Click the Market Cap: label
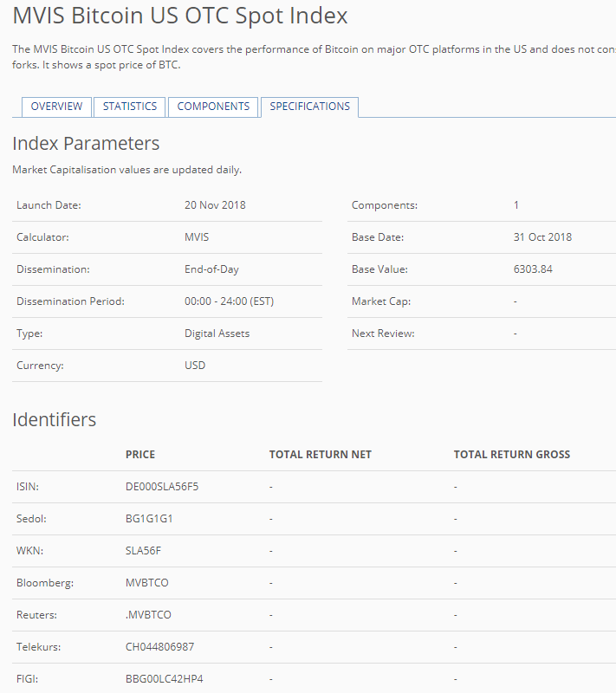 381,301
